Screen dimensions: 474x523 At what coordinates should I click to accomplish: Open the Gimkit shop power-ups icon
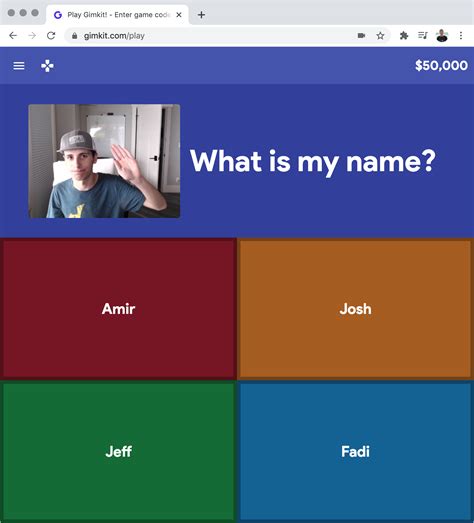[47, 66]
